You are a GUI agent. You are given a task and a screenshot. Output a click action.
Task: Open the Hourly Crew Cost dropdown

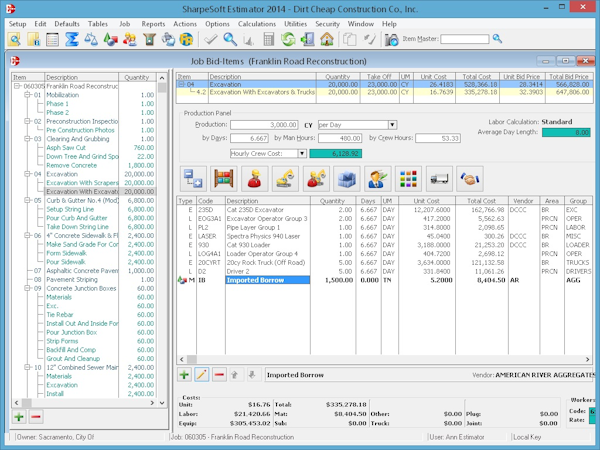[303, 153]
